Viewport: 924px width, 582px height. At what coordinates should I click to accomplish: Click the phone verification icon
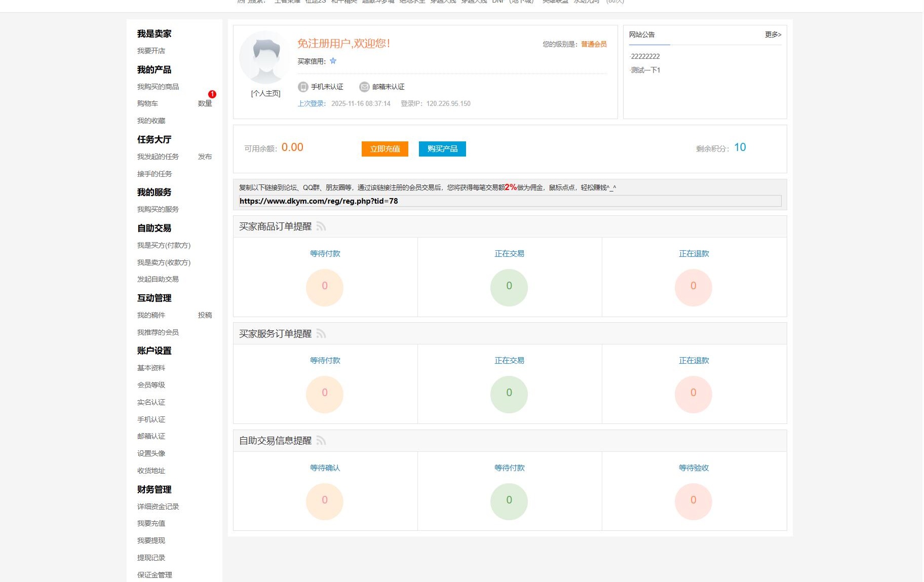(x=303, y=87)
